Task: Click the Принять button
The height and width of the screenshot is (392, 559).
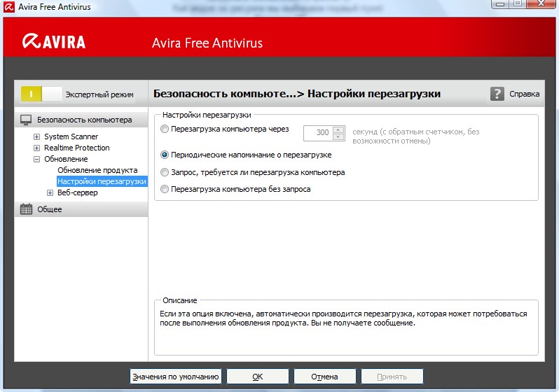Action: pyautogui.click(x=392, y=377)
